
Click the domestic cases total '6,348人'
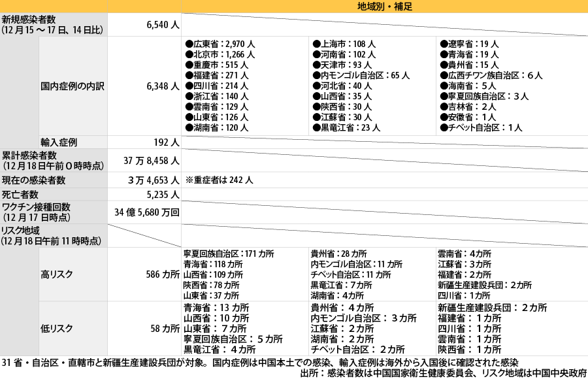(x=163, y=86)
